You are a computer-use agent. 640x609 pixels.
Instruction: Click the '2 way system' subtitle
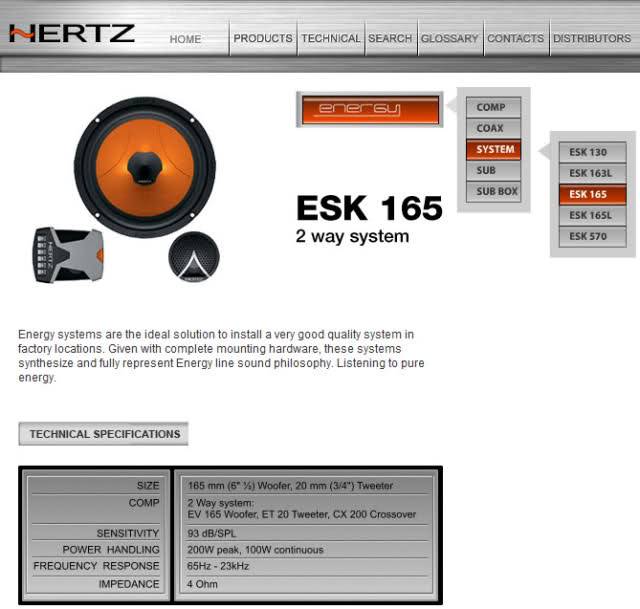tap(352, 236)
